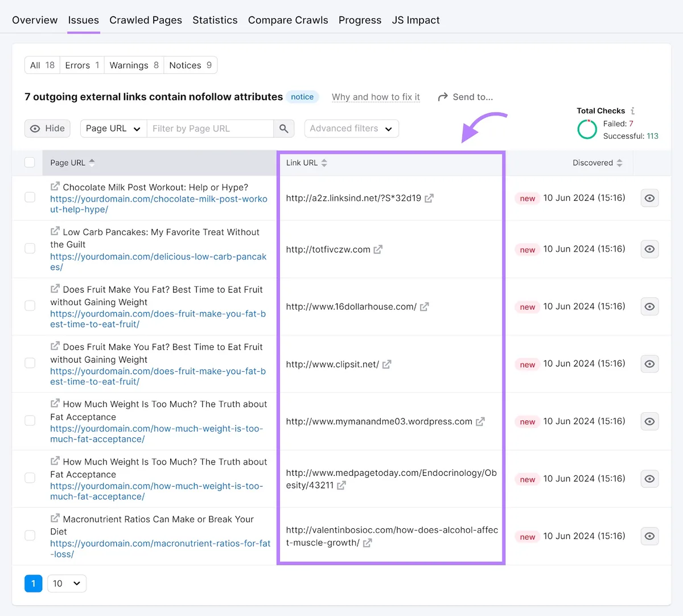Open the rows per page dropdown showing 10
This screenshot has width=683, height=616.
click(x=67, y=584)
